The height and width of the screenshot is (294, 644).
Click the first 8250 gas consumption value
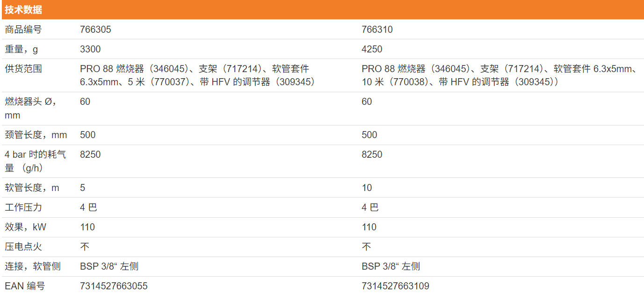tap(90, 154)
